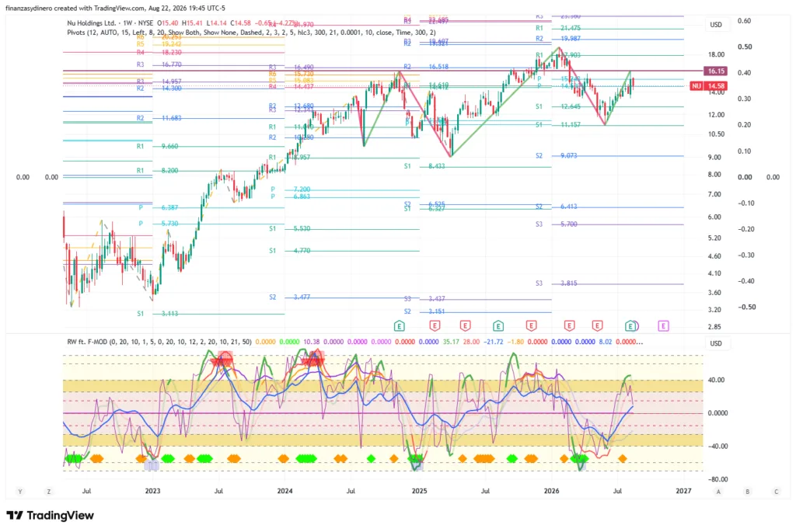The height and width of the screenshot is (532, 796).
Task: Click the 2024 label on time axis
Action: coord(285,491)
